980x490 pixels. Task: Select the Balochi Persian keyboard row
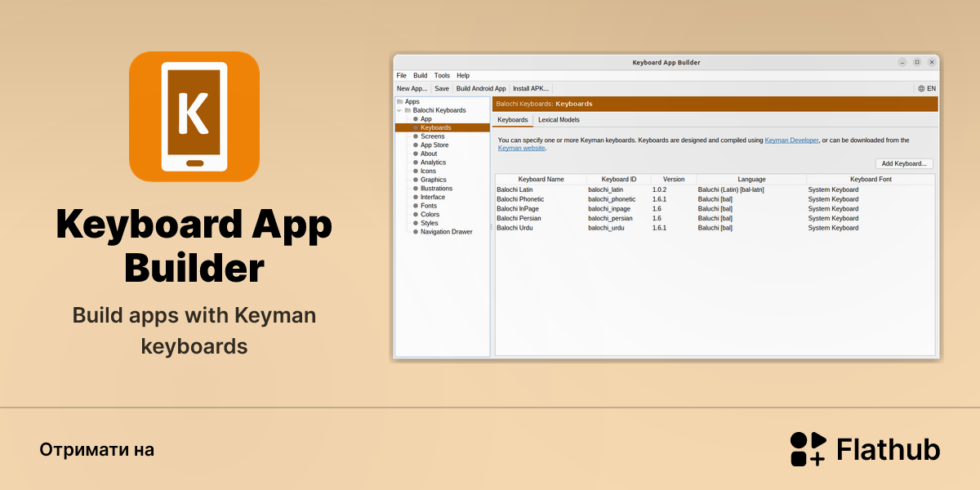(x=715, y=218)
